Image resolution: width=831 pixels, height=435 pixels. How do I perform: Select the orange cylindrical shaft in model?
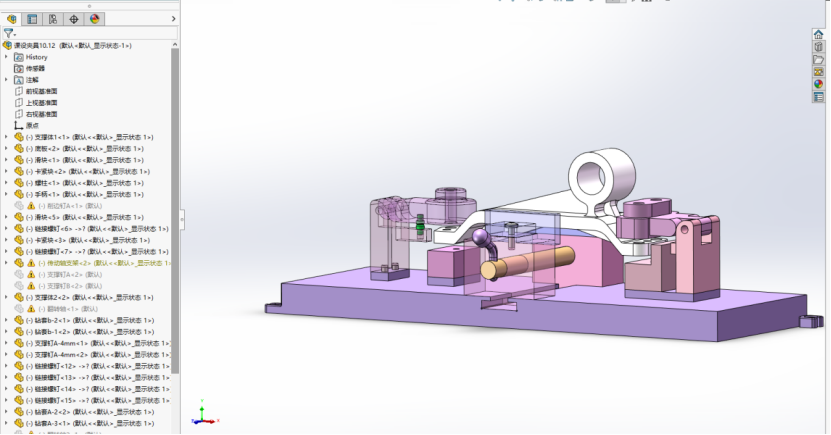[528, 263]
